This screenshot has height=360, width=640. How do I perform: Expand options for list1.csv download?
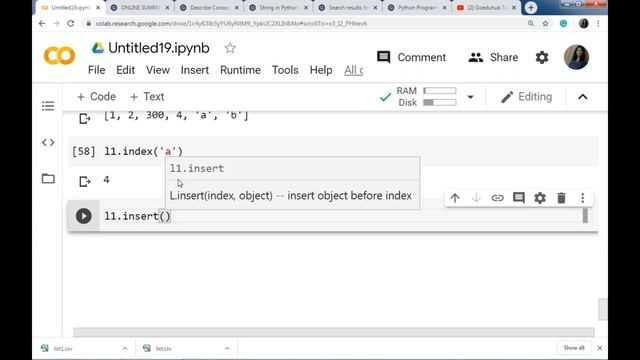coord(125,349)
